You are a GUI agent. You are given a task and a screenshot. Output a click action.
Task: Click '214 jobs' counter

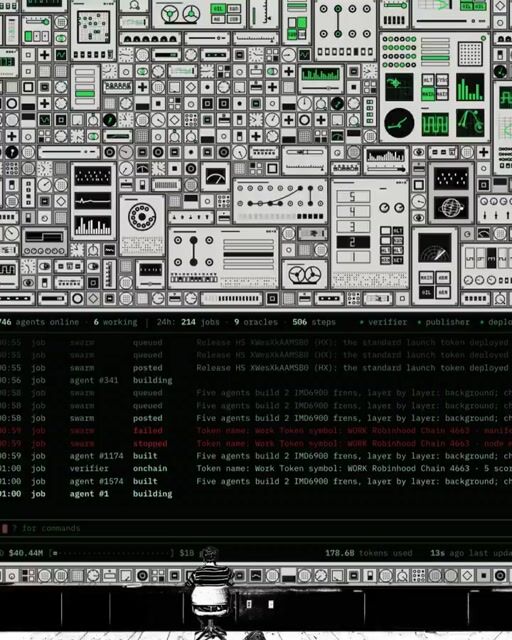(x=200, y=322)
